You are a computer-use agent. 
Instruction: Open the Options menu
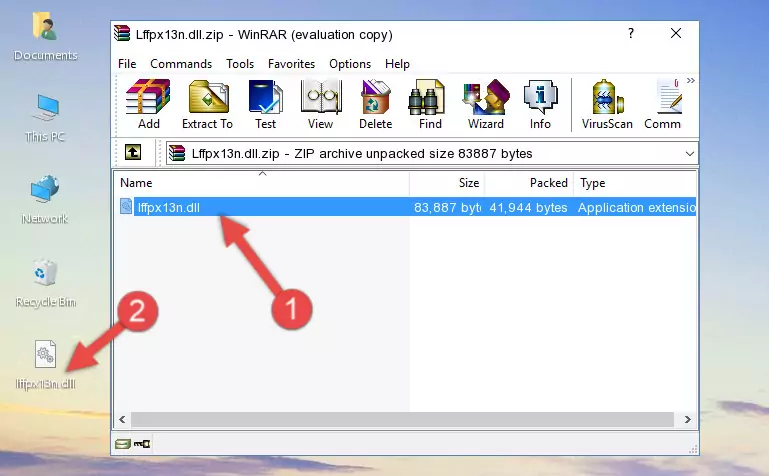[350, 64]
